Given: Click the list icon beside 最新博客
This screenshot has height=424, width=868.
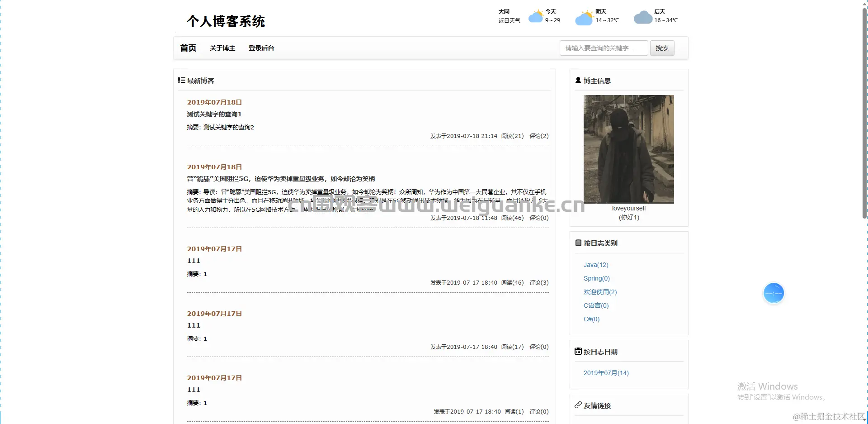Looking at the screenshot, I should point(181,80).
